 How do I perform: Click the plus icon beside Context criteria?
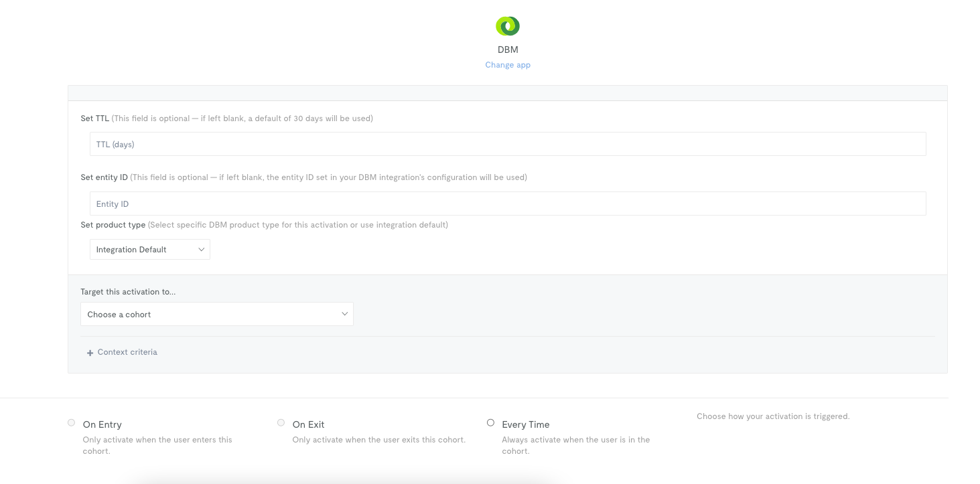(90, 353)
